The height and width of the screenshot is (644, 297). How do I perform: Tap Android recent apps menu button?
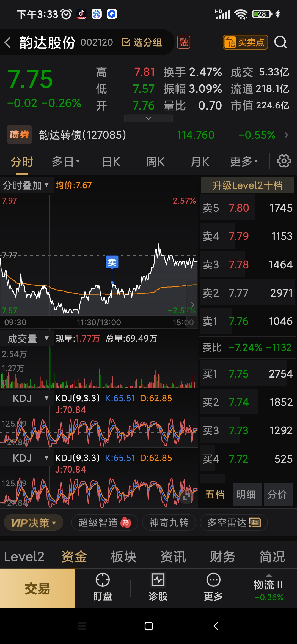pos(82,626)
